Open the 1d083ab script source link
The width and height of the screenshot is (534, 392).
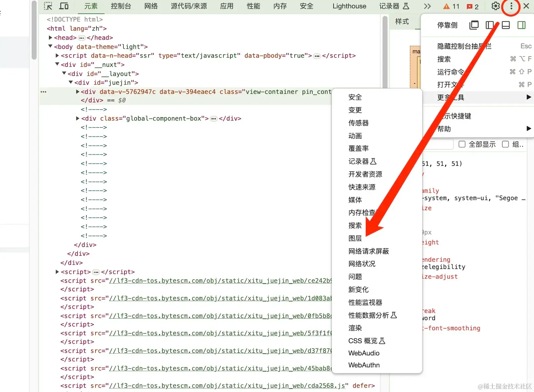tap(220, 298)
